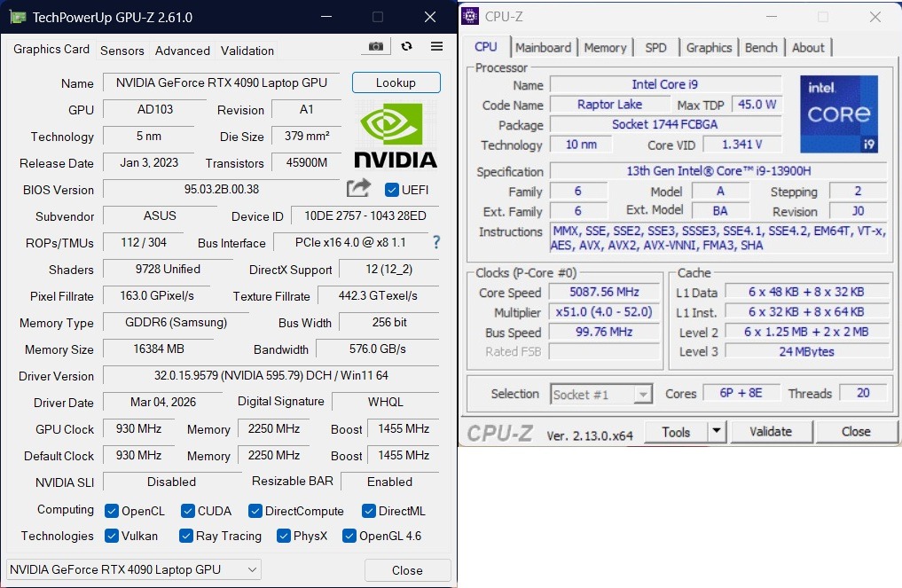The width and height of the screenshot is (902, 588).
Task: Select the Graphics Card tab in GPU-Z
Action: point(51,50)
